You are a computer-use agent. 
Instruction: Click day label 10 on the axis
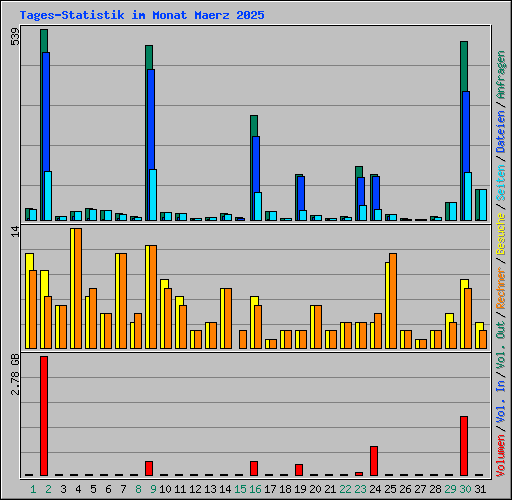pos(165,489)
